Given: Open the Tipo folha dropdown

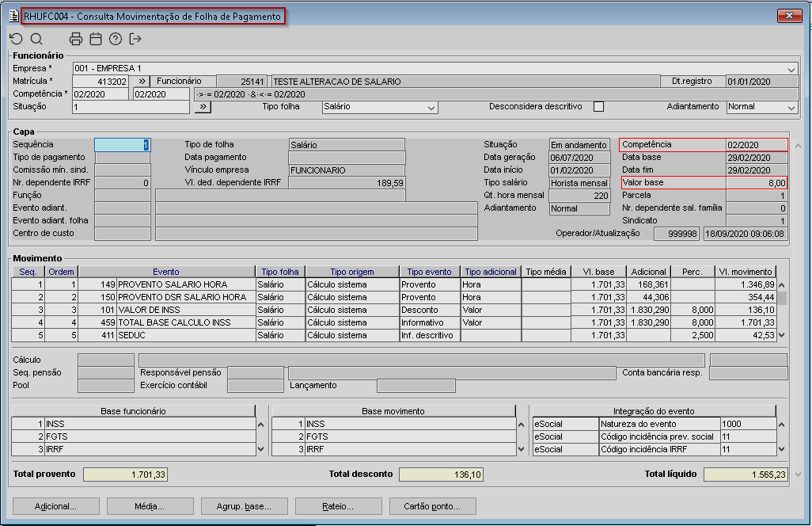Looking at the screenshot, I should [431, 107].
